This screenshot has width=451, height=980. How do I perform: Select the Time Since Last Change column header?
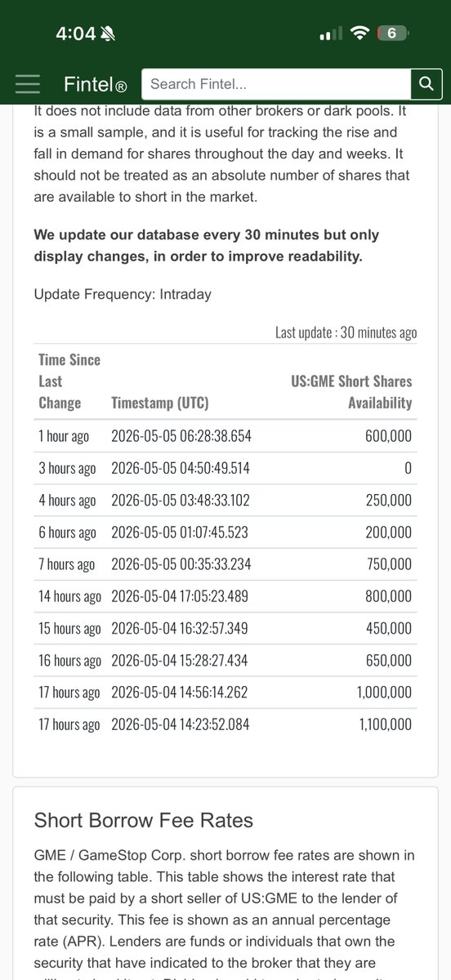[69, 381]
